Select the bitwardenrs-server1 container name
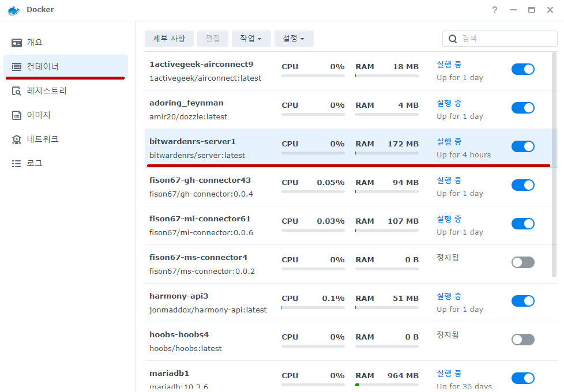Image resolution: width=564 pixels, height=392 pixels. (193, 142)
